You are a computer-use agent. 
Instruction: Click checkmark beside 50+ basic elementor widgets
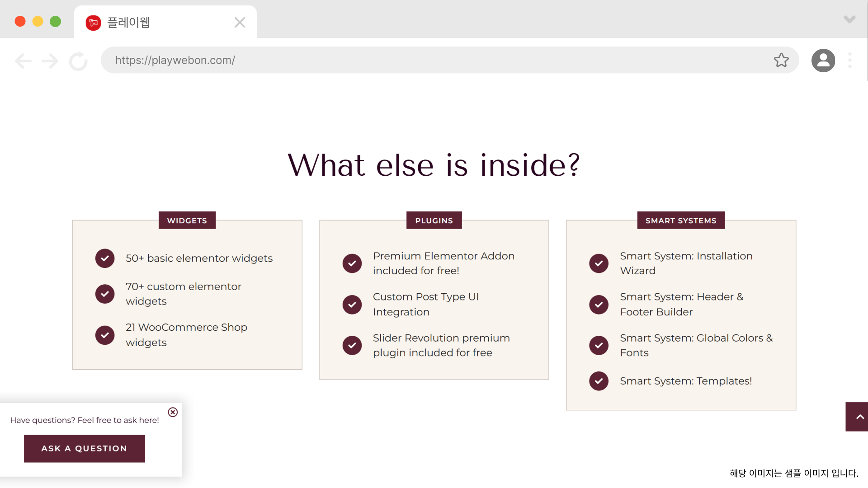click(105, 258)
